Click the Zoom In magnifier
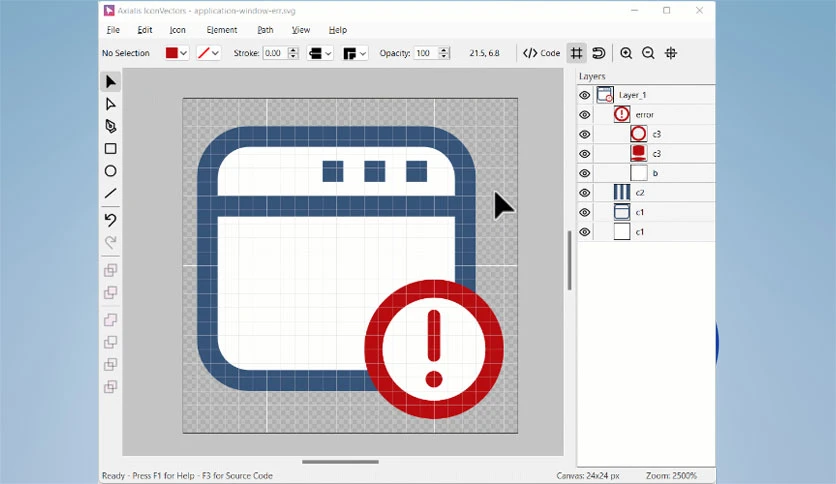The image size is (836, 484). click(x=626, y=53)
